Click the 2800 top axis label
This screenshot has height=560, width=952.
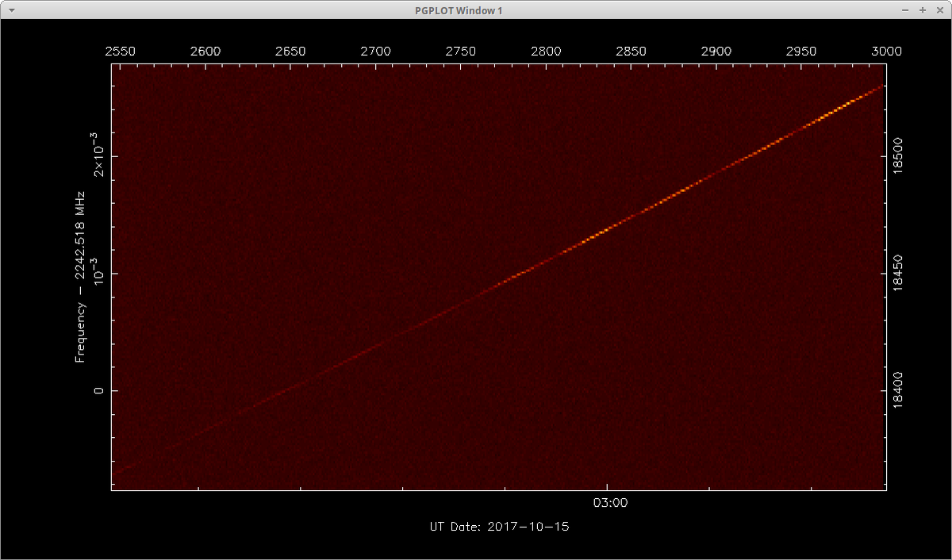click(x=546, y=52)
